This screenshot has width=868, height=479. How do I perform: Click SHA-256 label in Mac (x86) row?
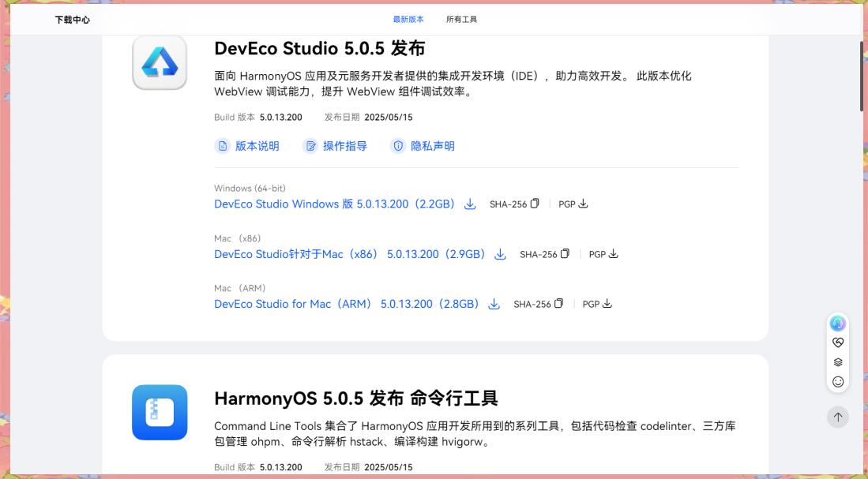click(x=538, y=255)
